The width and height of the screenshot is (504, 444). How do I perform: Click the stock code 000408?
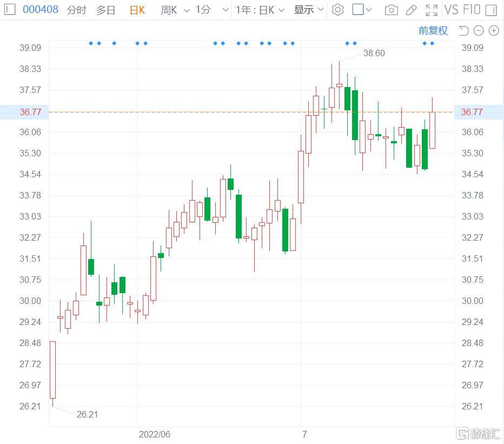41,10
